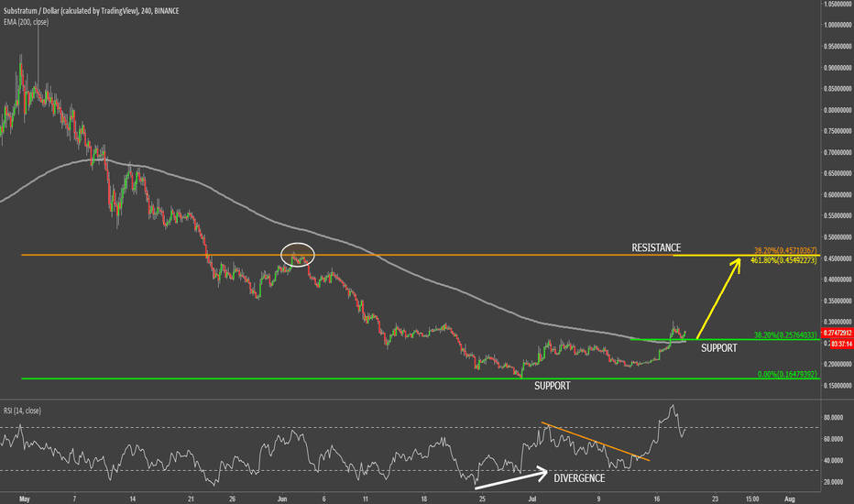The image size is (854, 504).
Task: Click the 1.00000000 price axis label
Action: pyautogui.click(x=838, y=25)
